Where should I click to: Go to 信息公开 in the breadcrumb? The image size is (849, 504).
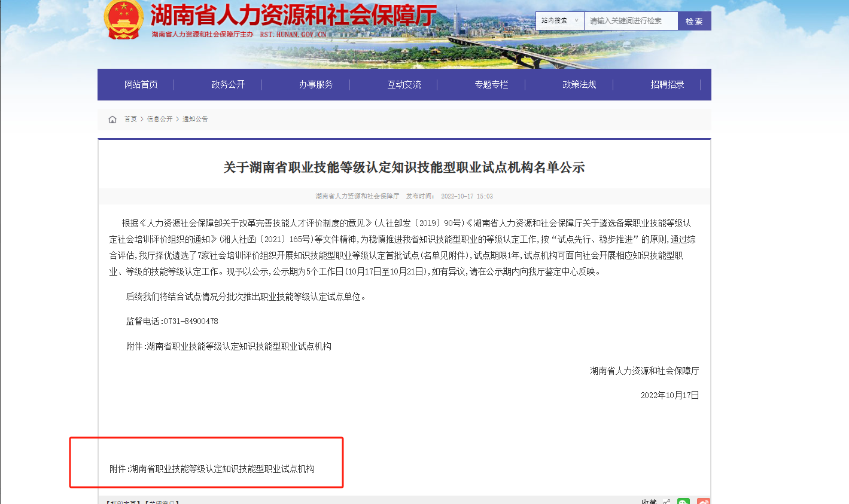coord(160,119)
